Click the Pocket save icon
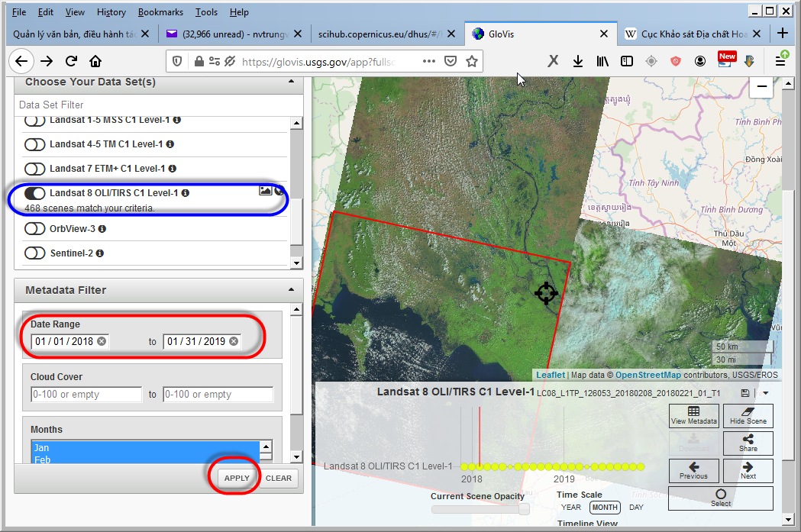Image resolution: width=801 pixels, height=532 pixels. (450, 61)
